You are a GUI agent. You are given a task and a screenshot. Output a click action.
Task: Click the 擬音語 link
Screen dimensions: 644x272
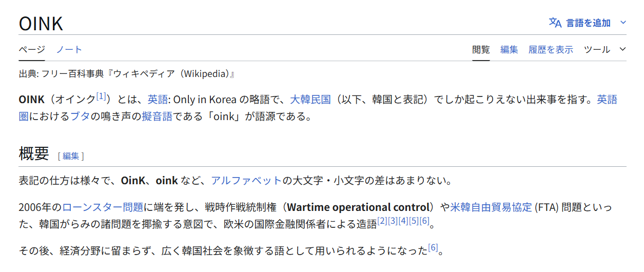(x=157, y=116)
